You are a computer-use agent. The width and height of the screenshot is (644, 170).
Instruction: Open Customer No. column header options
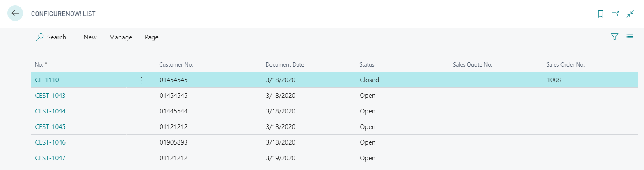(176, 64)
